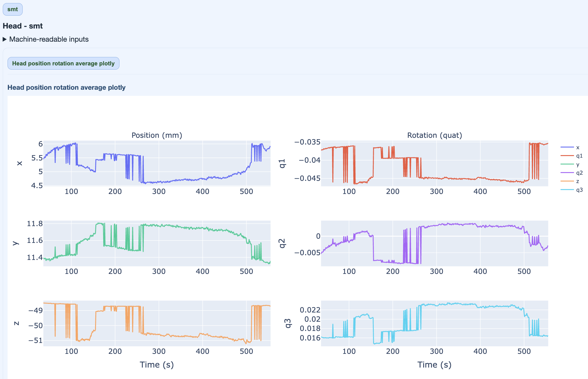588x379 pixels.
Task: Click the Rotation (quat) subplot title
Action: tap(434, 135)
